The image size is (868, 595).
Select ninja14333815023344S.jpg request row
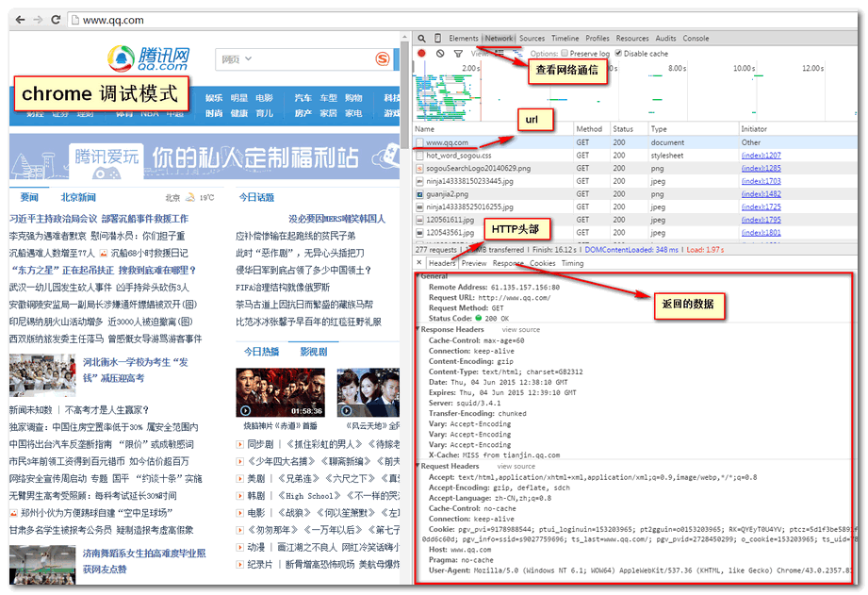pos(635,181)
